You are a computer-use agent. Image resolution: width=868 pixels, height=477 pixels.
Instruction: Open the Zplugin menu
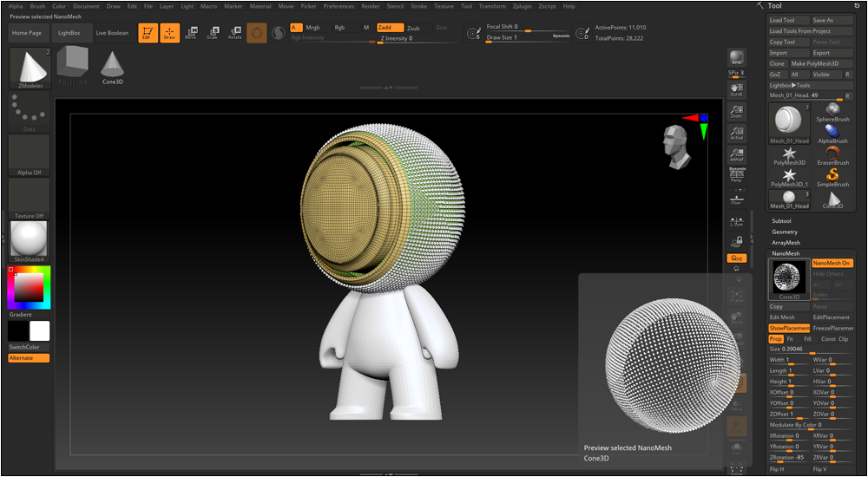tap(523, 6)
